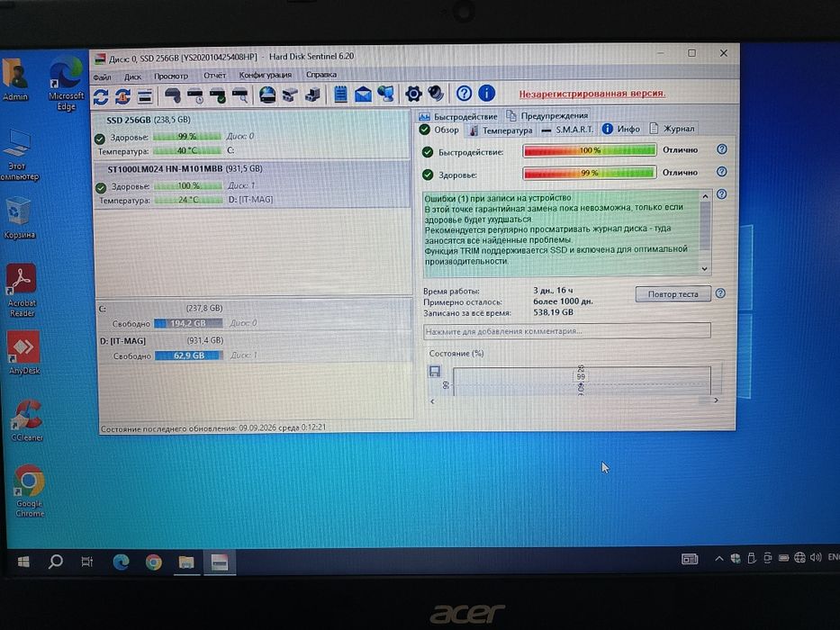Image resolution: width=840 pixels, height=630 pixels.
Task: Click the C: free space 194,2 GB bar
Action: (188, 324)
